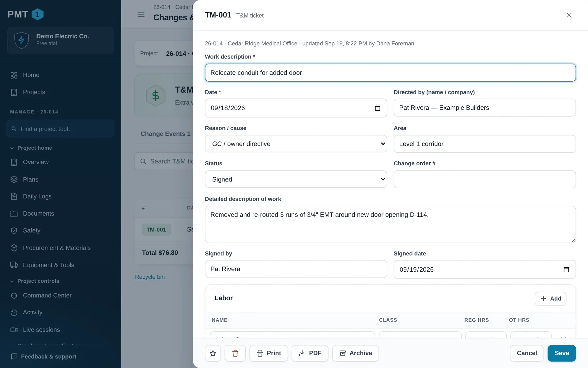This screenshot has height=368, width=588.
Task: Switch to Change Events tab
Action: (x=165, y=134)
